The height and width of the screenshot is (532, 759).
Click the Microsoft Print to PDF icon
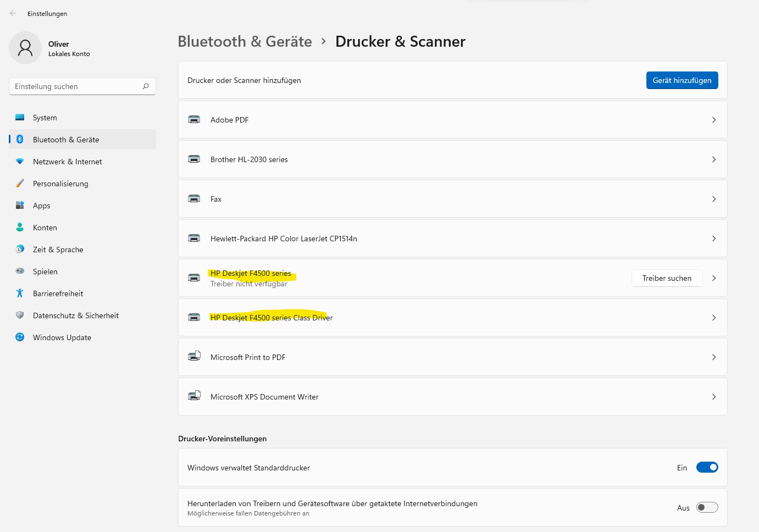194,357
